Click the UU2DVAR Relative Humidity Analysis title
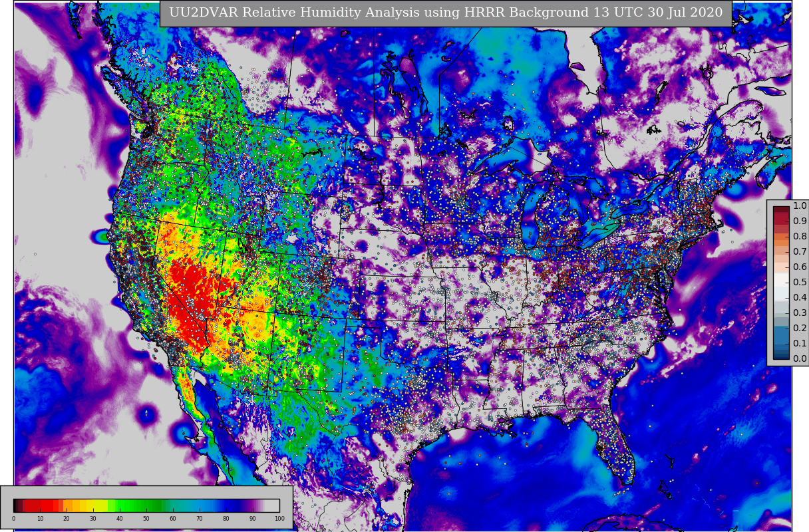 pyautogui.click(x=446, y=13)
